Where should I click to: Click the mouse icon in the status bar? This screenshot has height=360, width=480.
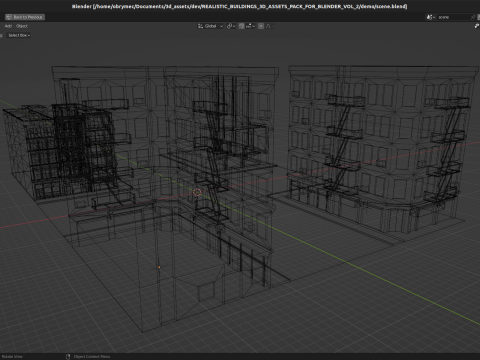(x=68, y=357)
